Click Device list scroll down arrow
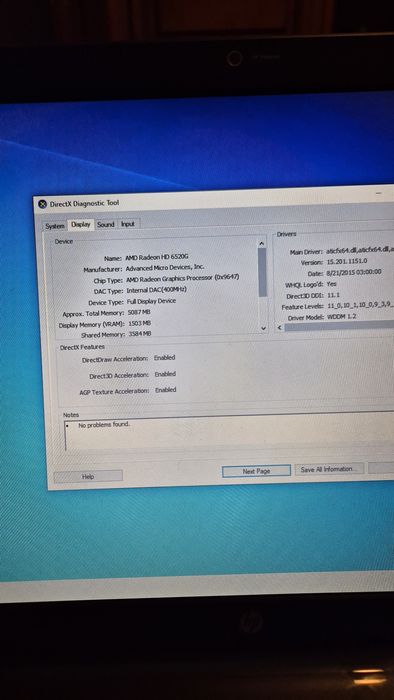394x700 pixels. [x=263, y=328]
